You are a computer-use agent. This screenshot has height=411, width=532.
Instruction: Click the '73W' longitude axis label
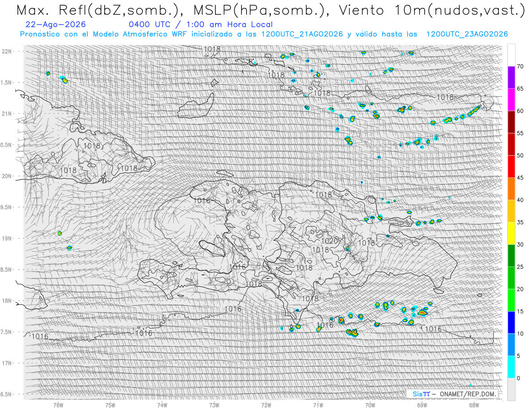point(214,405)
